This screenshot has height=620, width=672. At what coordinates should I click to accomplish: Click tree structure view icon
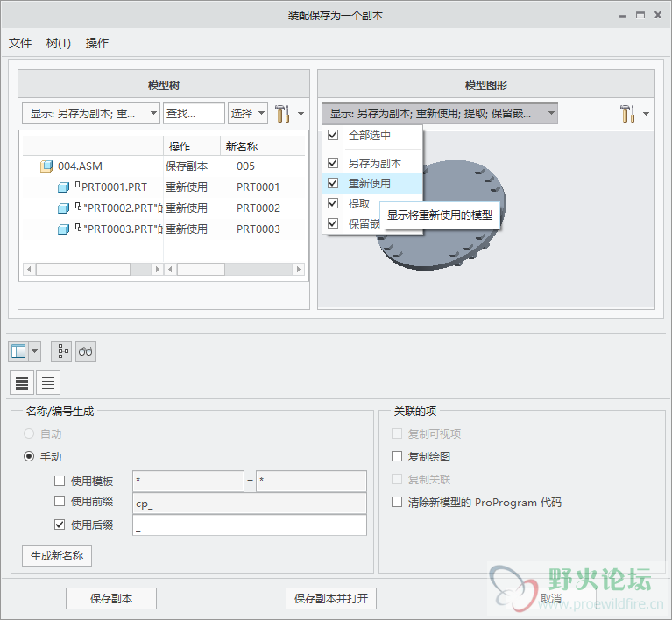61,351
